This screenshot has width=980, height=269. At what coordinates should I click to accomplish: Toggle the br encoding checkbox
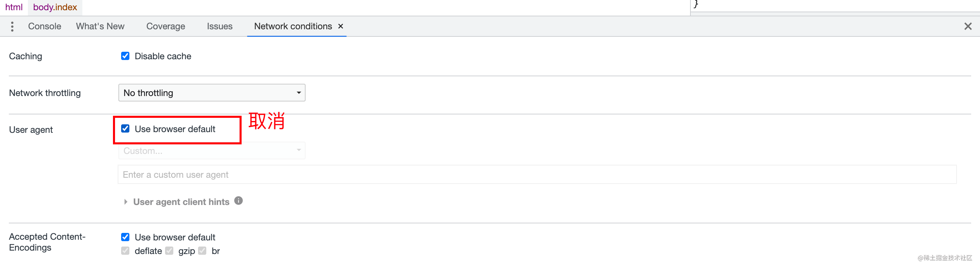[x=202, y=251]
